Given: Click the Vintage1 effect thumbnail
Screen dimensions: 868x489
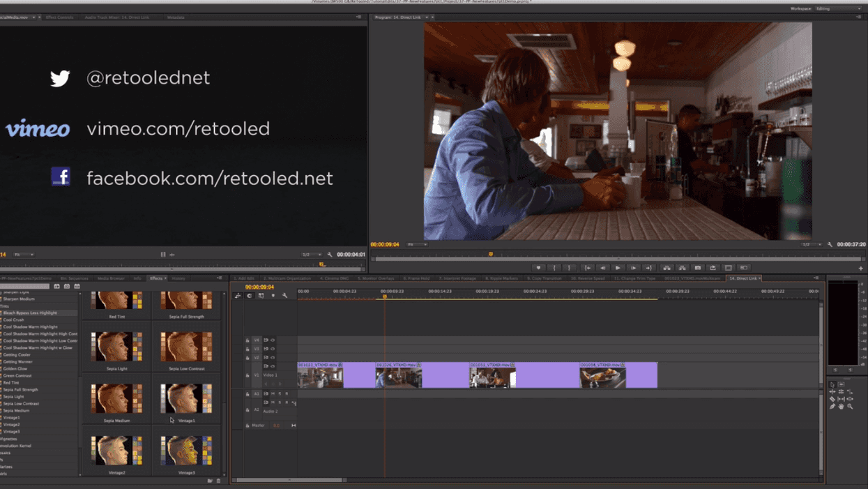Looking at the screenshot, I should 186,398.
